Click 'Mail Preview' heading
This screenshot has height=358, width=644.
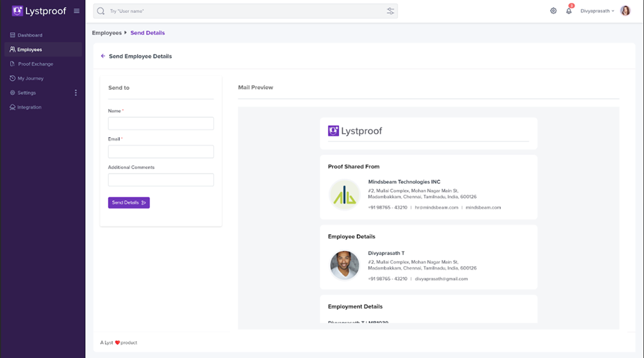[256, 87]
